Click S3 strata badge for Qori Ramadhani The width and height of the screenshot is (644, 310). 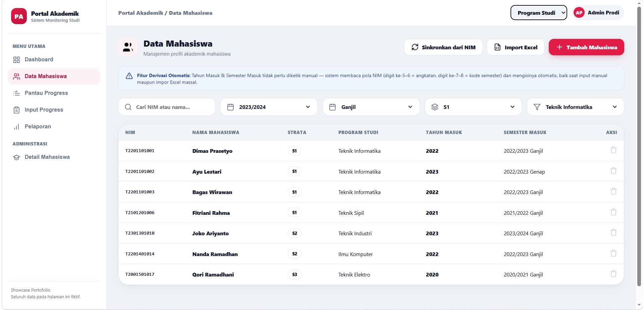(x=294, y=275)
